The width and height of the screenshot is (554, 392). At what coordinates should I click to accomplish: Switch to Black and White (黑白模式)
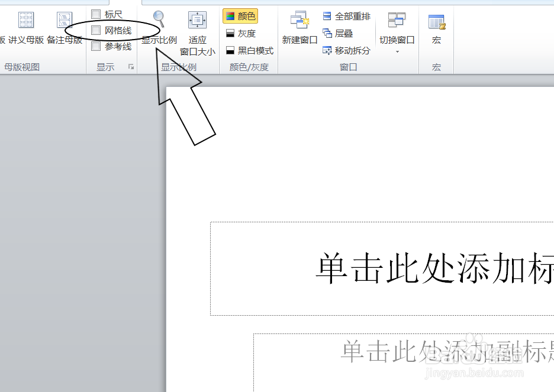[249, 51]
